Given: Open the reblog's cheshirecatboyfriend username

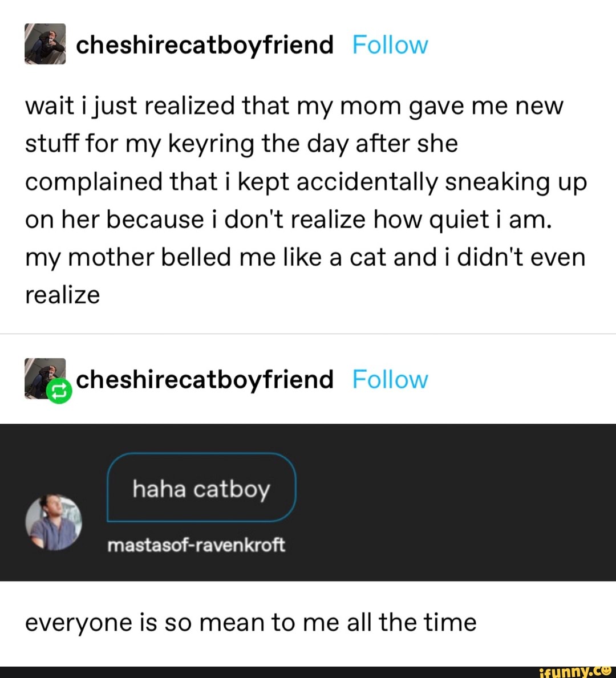Looking at the screenshot, I should pyautogui.click(x=204, y=379).
